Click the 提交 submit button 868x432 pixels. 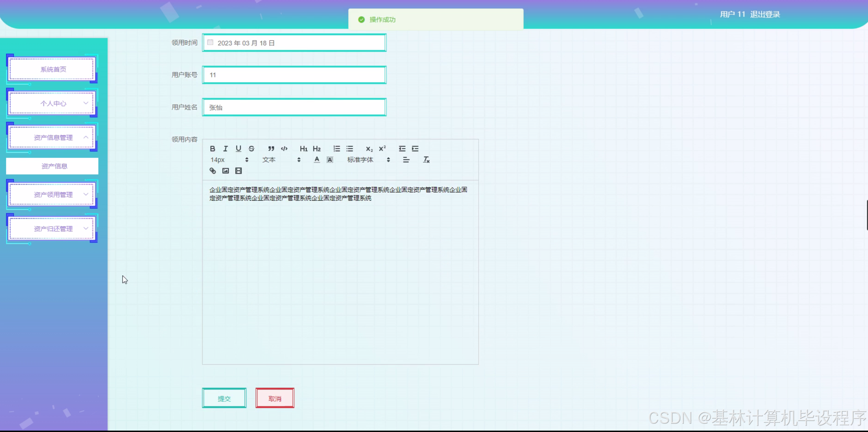(x=224, y=398)
